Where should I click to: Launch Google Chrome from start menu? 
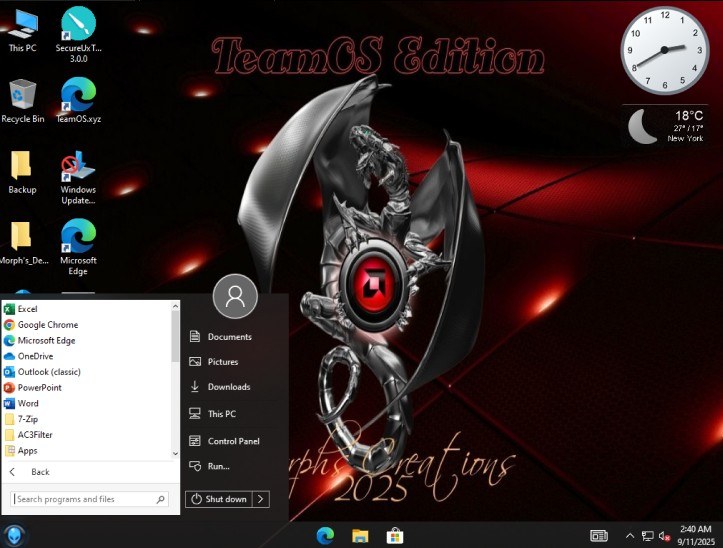87,325
